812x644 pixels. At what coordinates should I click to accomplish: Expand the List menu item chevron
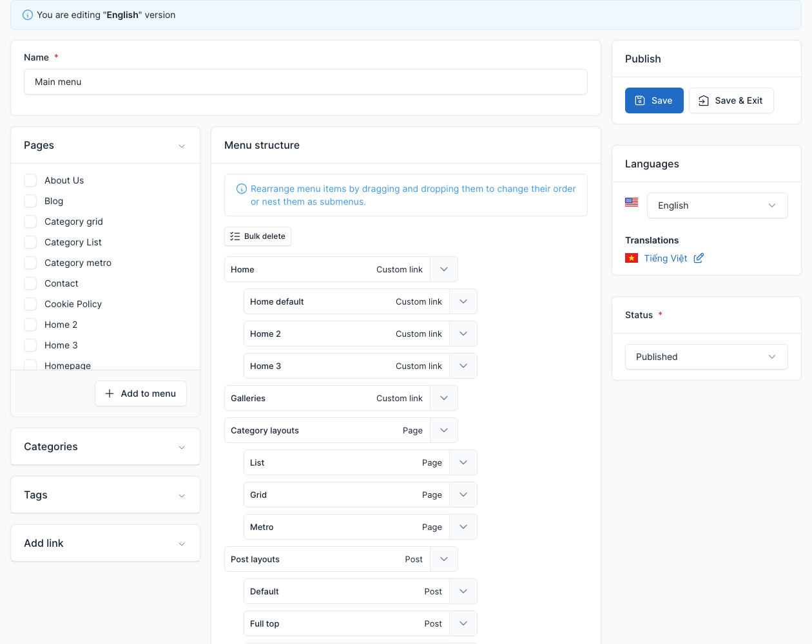pos(463,462)
